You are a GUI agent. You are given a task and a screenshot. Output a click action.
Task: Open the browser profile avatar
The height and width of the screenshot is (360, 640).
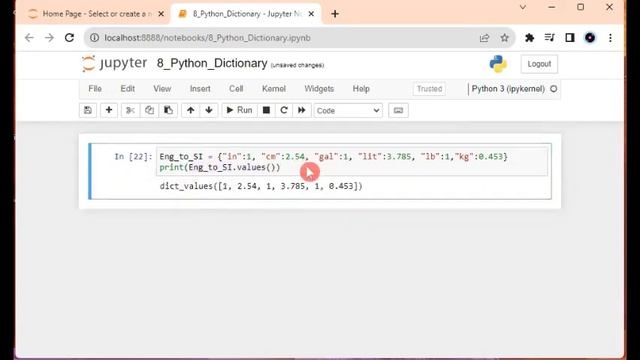590,38
